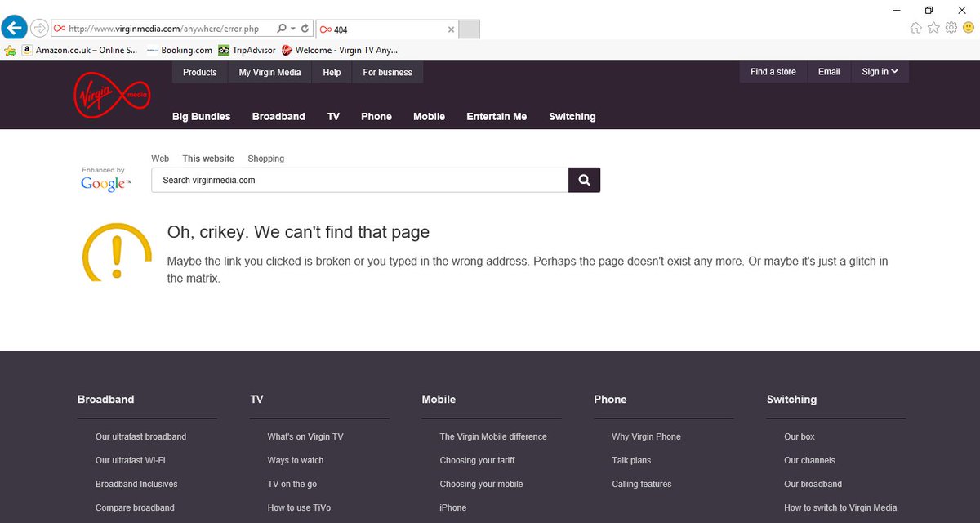
Task: Open How to switch to Virgin Media link
Action: (x=840, y=507)
